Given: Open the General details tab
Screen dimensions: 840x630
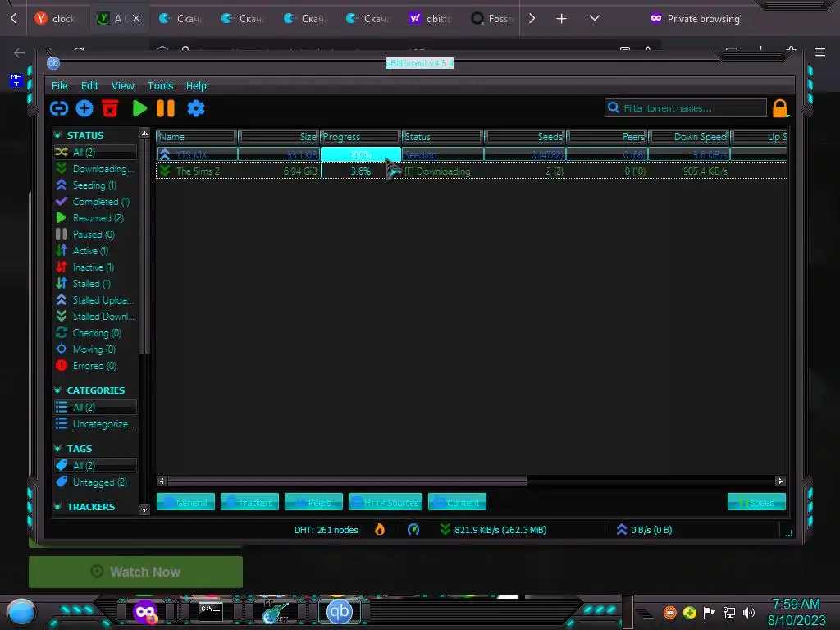Looking at the screenshot, I should point(185,503).
